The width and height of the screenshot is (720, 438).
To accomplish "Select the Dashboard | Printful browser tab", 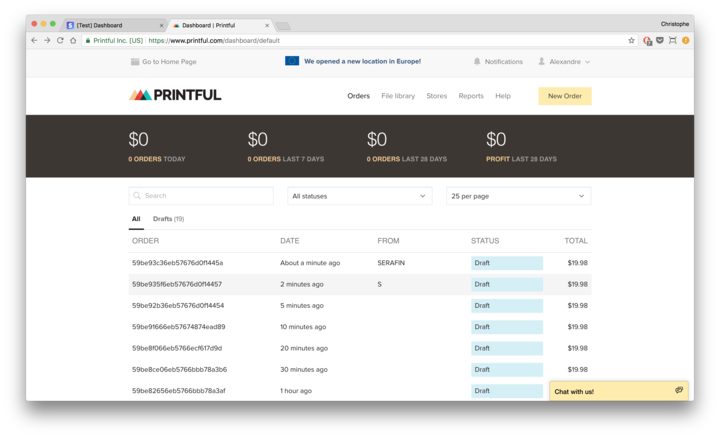I will click(x=220, y=25).
